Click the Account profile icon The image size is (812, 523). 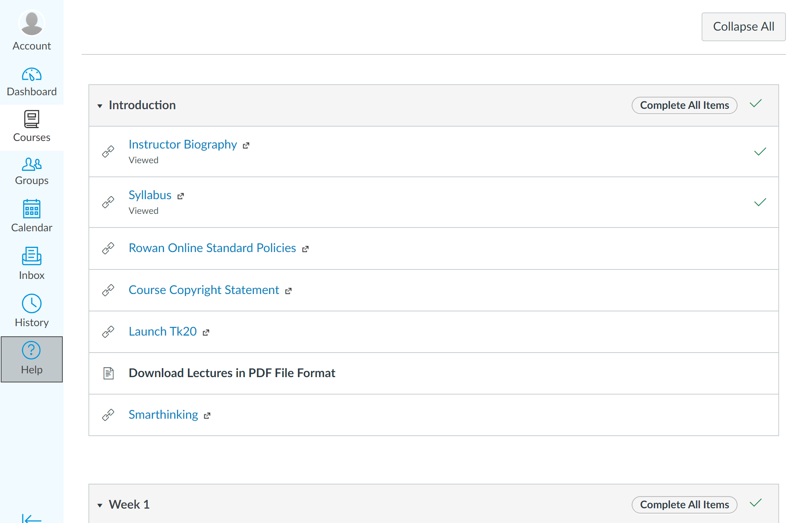click(x=31, y=23)
